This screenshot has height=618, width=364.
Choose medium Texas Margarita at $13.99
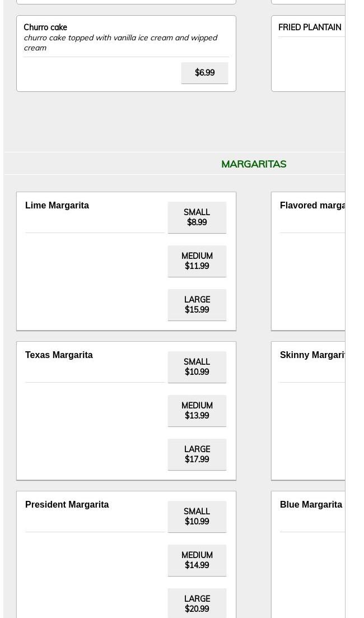[x=197, y=411]
